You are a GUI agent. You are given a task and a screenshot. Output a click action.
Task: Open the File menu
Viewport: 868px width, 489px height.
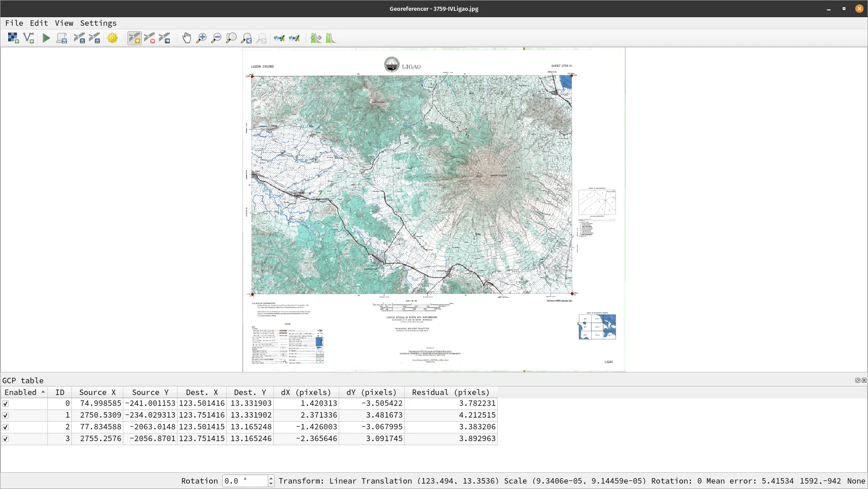tap(14, 23)
